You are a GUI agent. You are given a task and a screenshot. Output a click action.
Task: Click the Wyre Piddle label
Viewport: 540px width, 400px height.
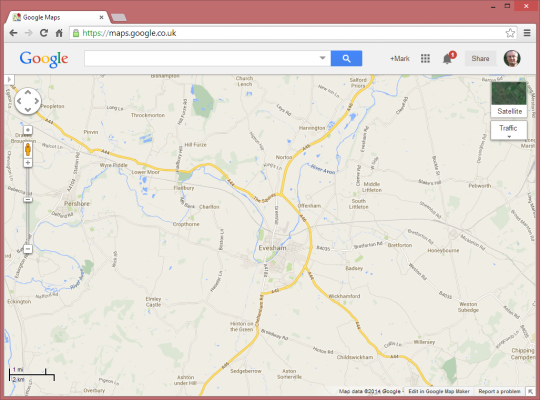tap(114, 165)
